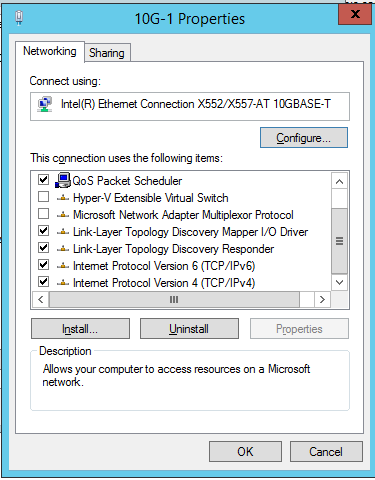Click the Topology Discovery Responder row icon
The height and width of the screenshot is (480, 375).
63,249
